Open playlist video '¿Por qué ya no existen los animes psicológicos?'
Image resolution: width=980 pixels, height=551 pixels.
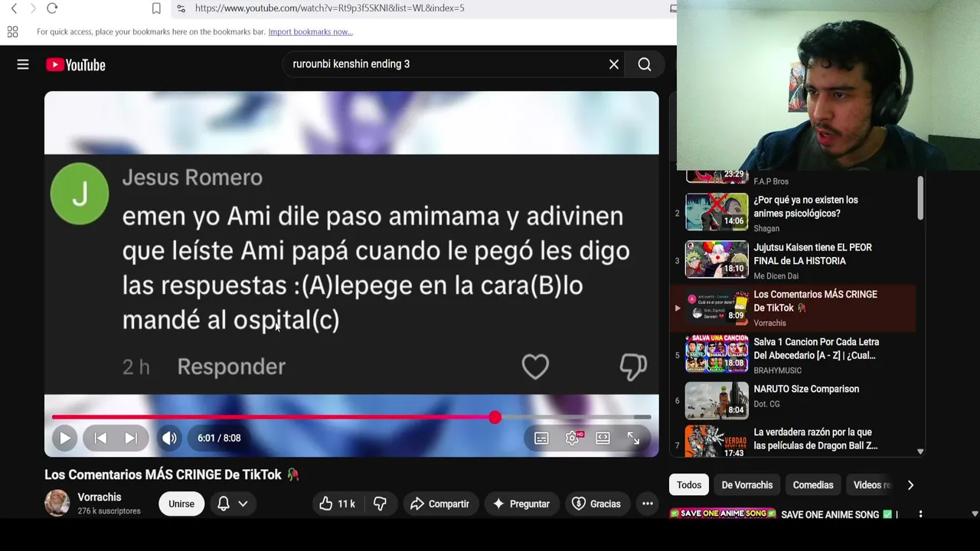point(805,207)
